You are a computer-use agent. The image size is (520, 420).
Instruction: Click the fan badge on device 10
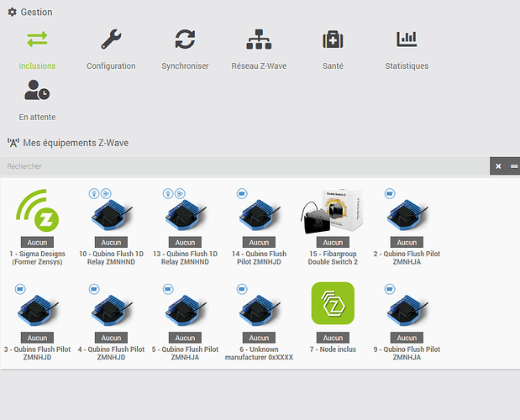point(106,193)
